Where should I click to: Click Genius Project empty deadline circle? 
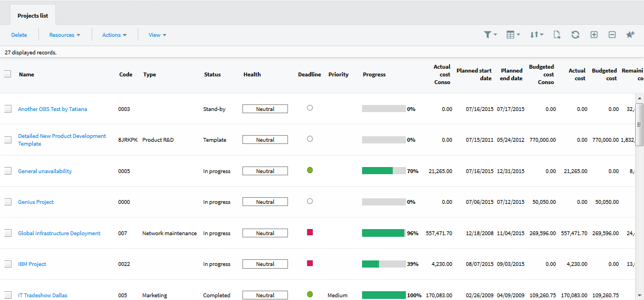pos(310,201)
